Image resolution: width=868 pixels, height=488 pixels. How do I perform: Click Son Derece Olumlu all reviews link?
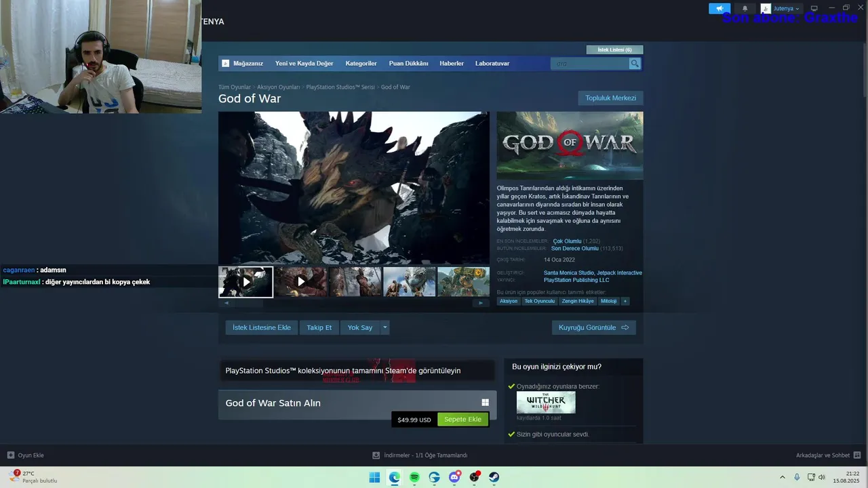click(x=575, y=249)
